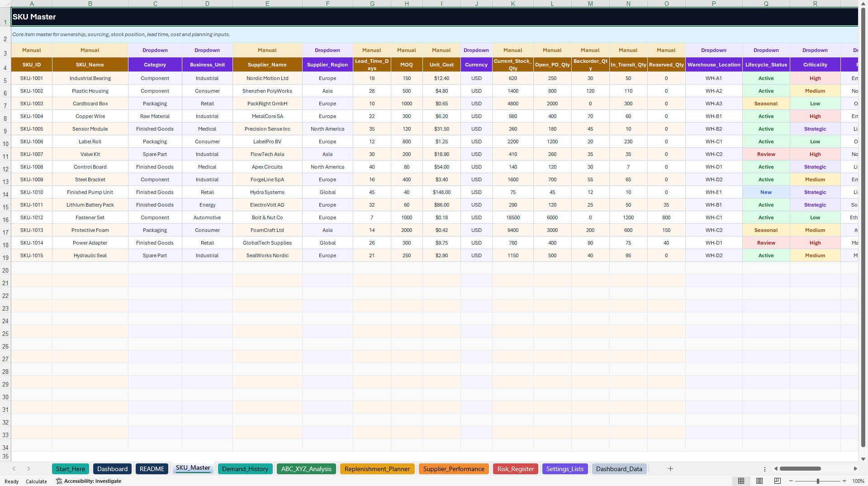Screen dimensions: 868x486
Task: Select Lifecycle_Status cell for SKU-1003
Action: (766, 104)
